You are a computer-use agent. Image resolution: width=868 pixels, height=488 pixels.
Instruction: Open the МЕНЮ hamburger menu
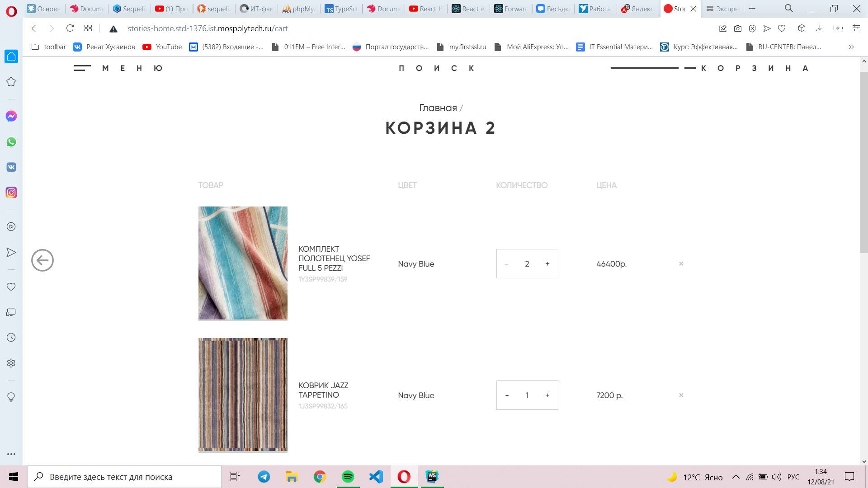[118, 68]
